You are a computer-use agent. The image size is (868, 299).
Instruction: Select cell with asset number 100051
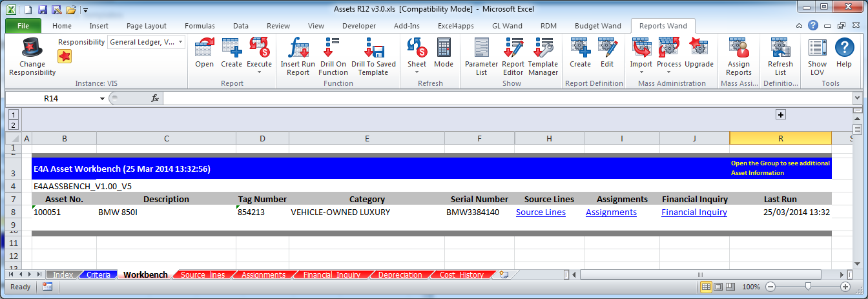[64, 212]
